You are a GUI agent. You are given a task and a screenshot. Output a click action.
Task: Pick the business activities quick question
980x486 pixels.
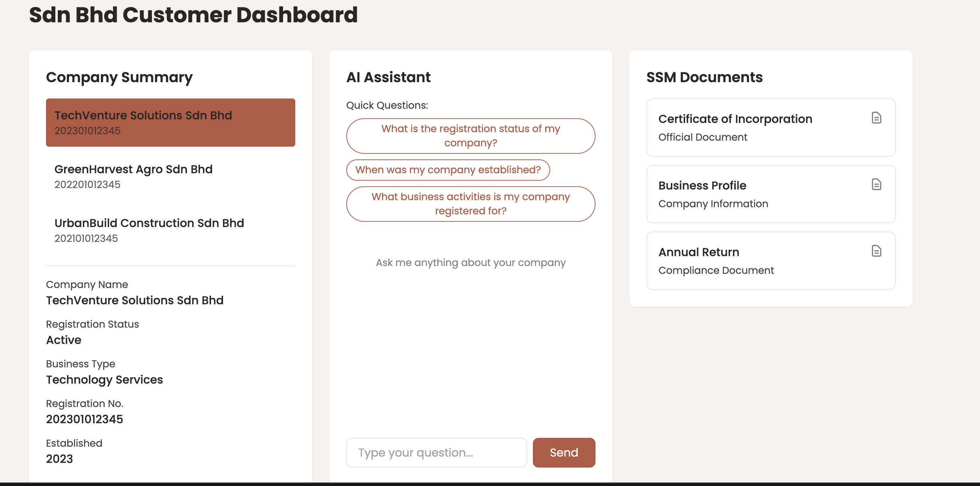pyautogui.click(x=471, y=204)
